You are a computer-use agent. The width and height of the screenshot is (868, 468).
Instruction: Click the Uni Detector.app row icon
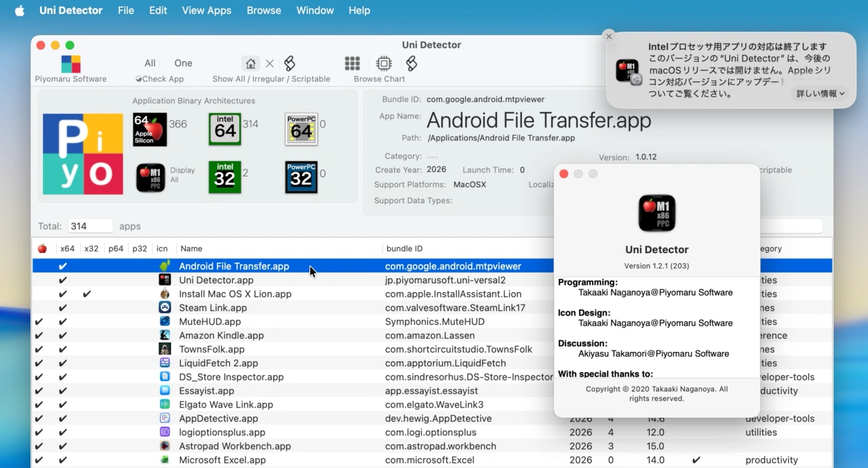coord(165,280)
